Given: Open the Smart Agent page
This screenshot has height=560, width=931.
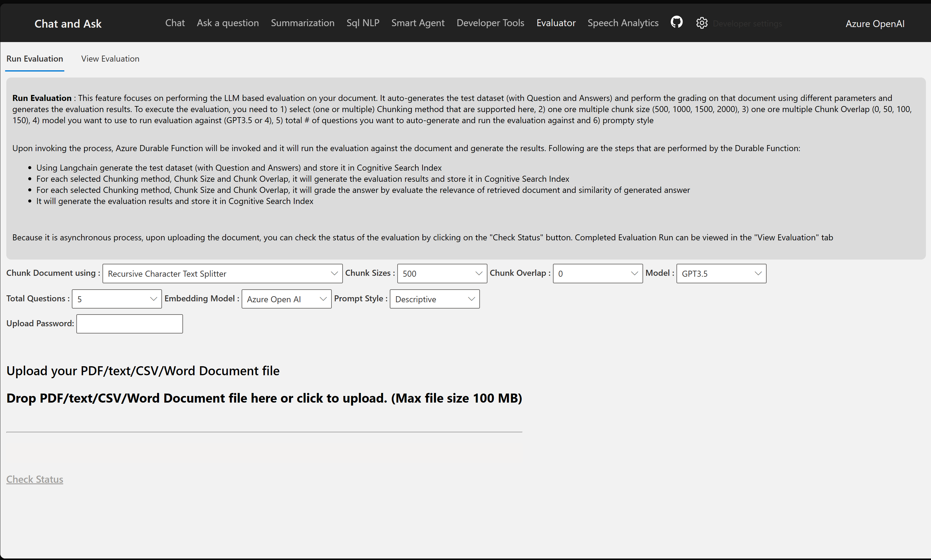Looking at the screenshot, I should [x=418, y=23].
